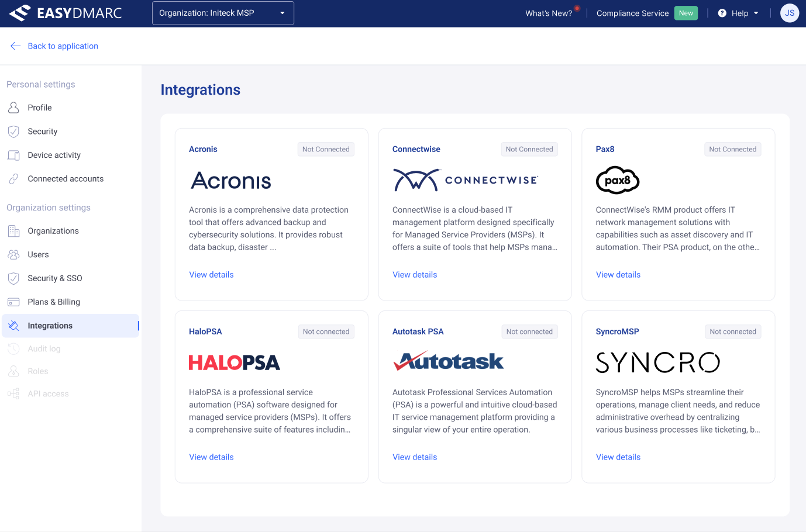This screenshot has width=806, height=532.
Task: Click the Organizations building icon
Action: point(13,231)
